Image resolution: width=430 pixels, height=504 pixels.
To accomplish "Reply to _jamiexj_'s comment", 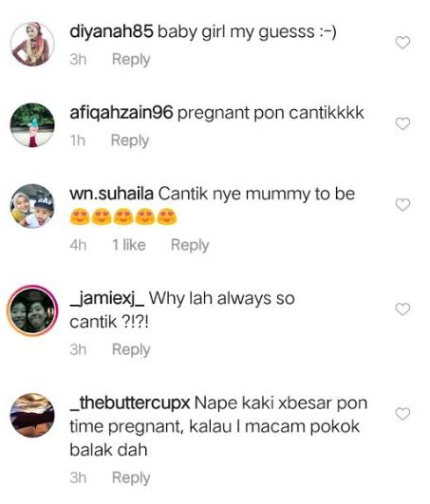I will click(131, 349).
